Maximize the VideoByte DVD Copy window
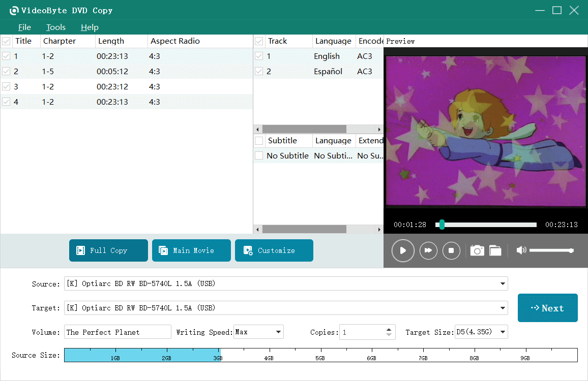 [x=557, y=11]
